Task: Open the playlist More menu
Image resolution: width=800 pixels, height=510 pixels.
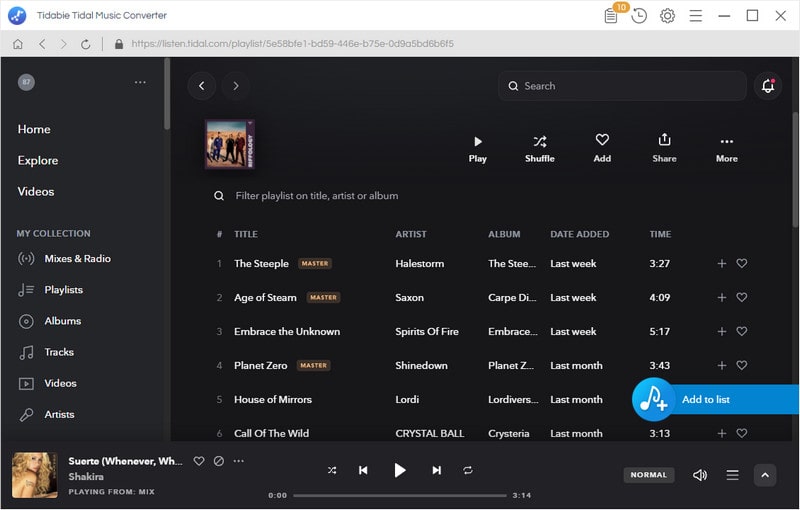Action: coord(727,149)
